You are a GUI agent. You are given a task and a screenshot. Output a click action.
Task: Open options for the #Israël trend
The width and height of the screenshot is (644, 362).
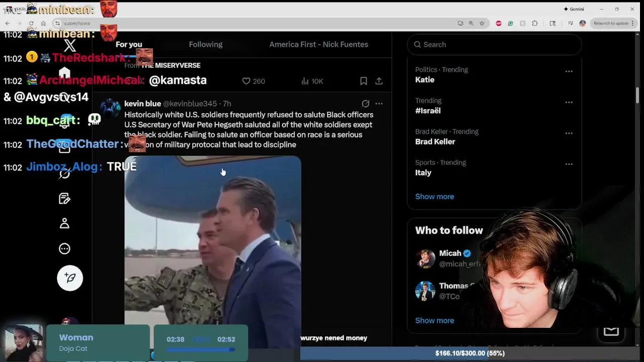[x=569, y=102]
